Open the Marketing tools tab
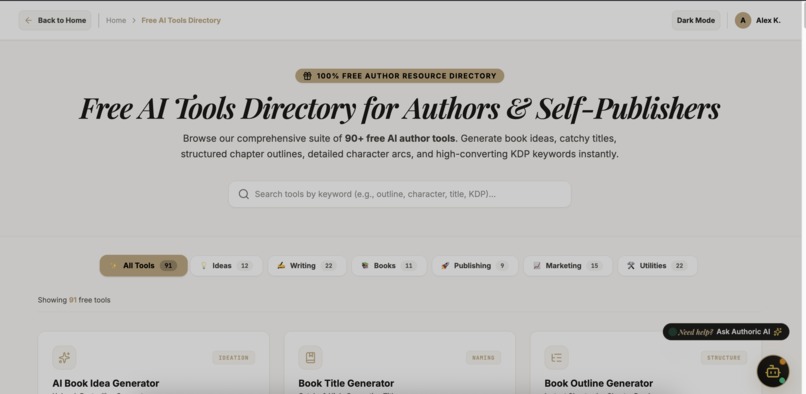 pyautogui.click(x=567, y=265)
